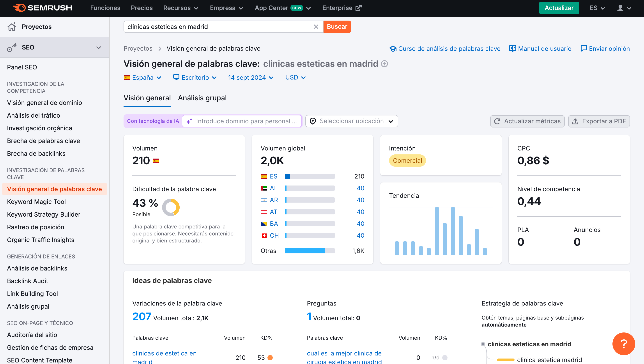The width and height of the screenshot is (644, 364).
Task: Open the Empresa dropdown menu
Action: click(x=226, y=8)
